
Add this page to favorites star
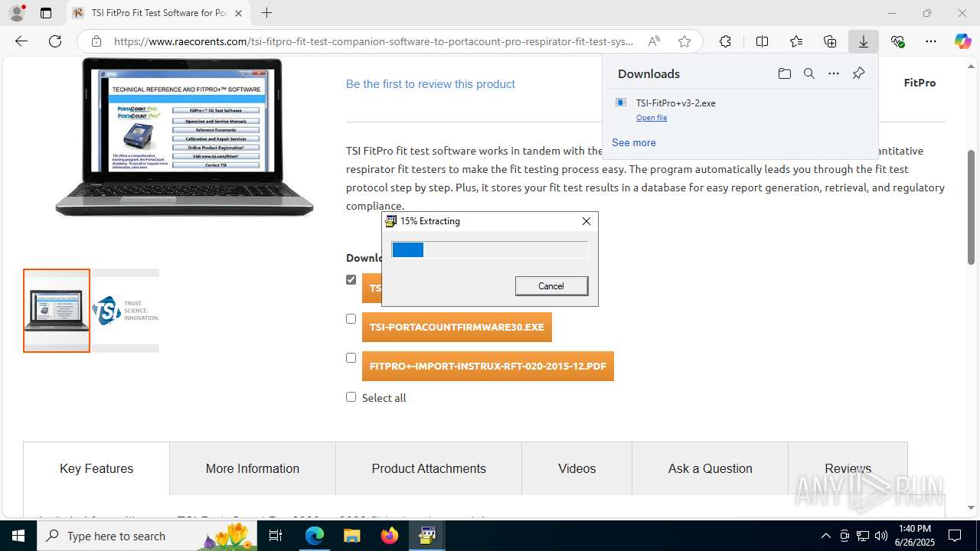click(x=684, y=41)
